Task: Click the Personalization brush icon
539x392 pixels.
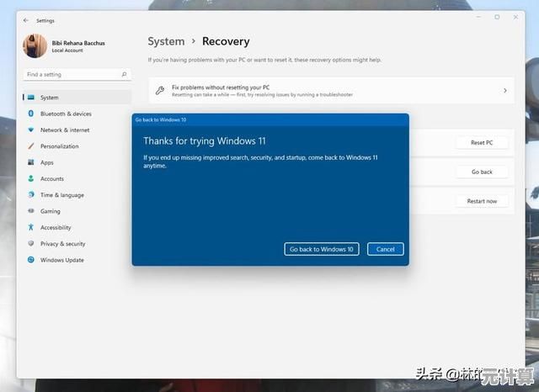Action: (31, 146)
